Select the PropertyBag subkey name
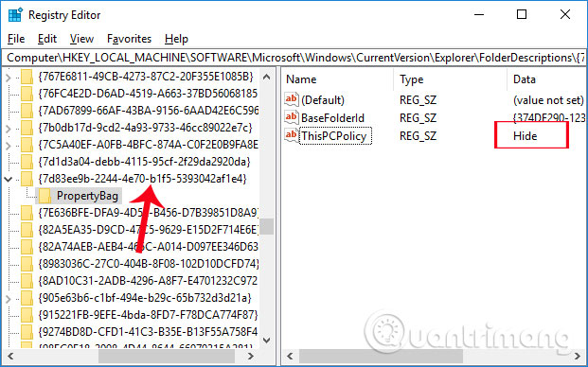588x367 pixels. coord(87,196)
